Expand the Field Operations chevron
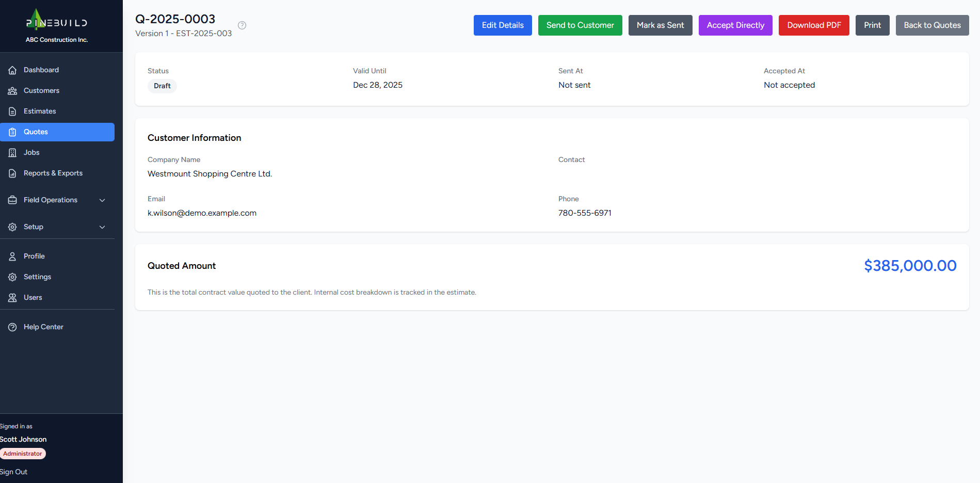980x483 pixels. (x=102, y=200)
